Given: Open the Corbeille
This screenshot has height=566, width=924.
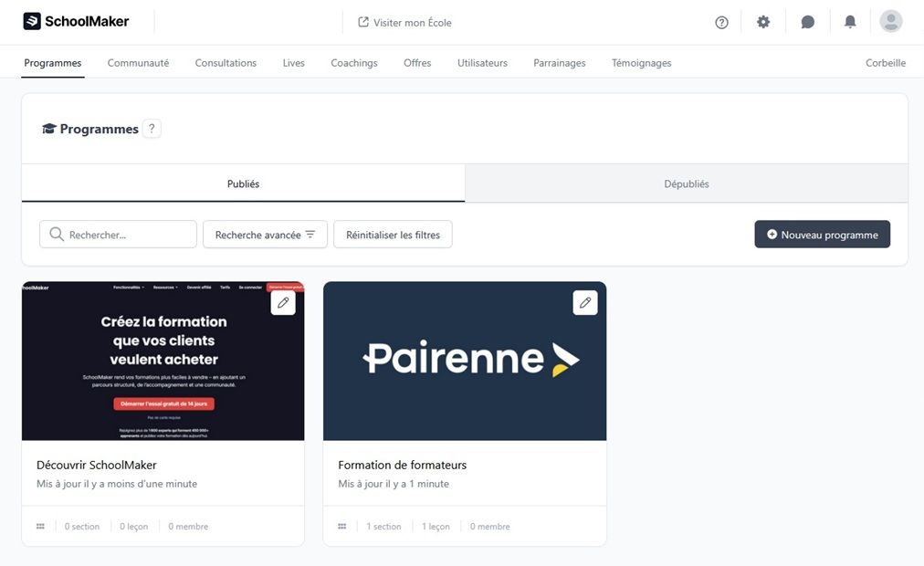Looking at the screenshot, I should (886, 62).
